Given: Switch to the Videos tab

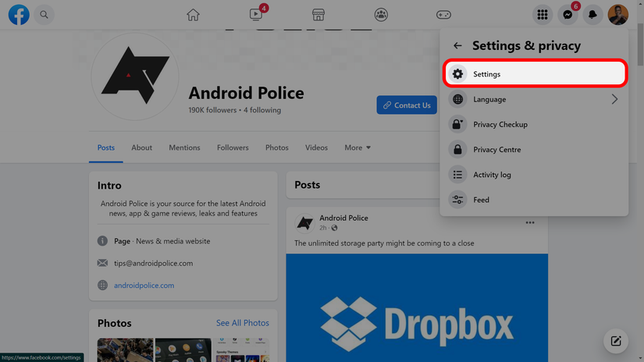Looking at the screenshot, I should pos(316,147).
